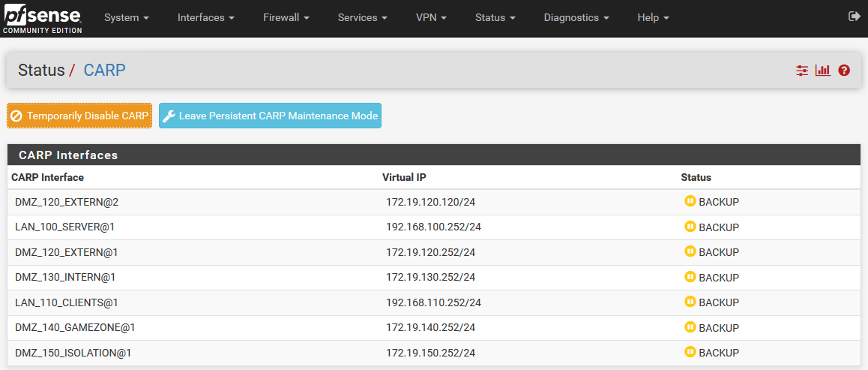Select the LAN_110_CLIENTS@1 interface name
Image resolution: width=868 pixels, height=370 pixels.
point(67,302)
